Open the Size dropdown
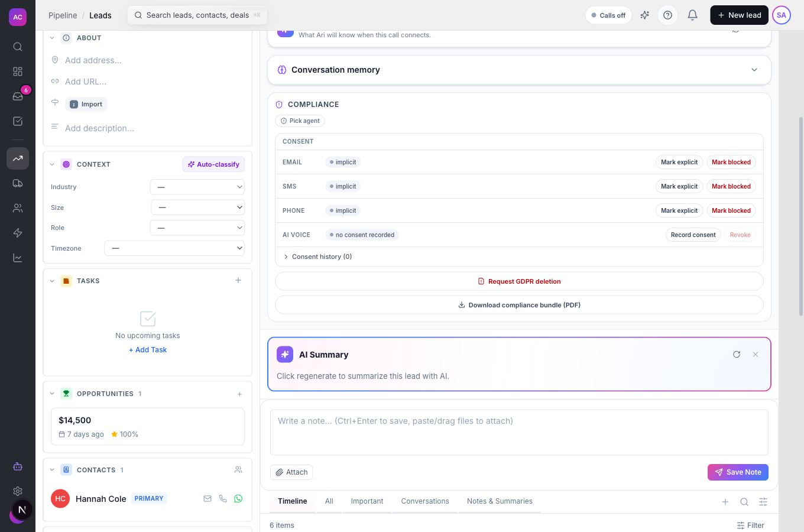The height and width of the screenshot is (532, 804). pos(198,207)
